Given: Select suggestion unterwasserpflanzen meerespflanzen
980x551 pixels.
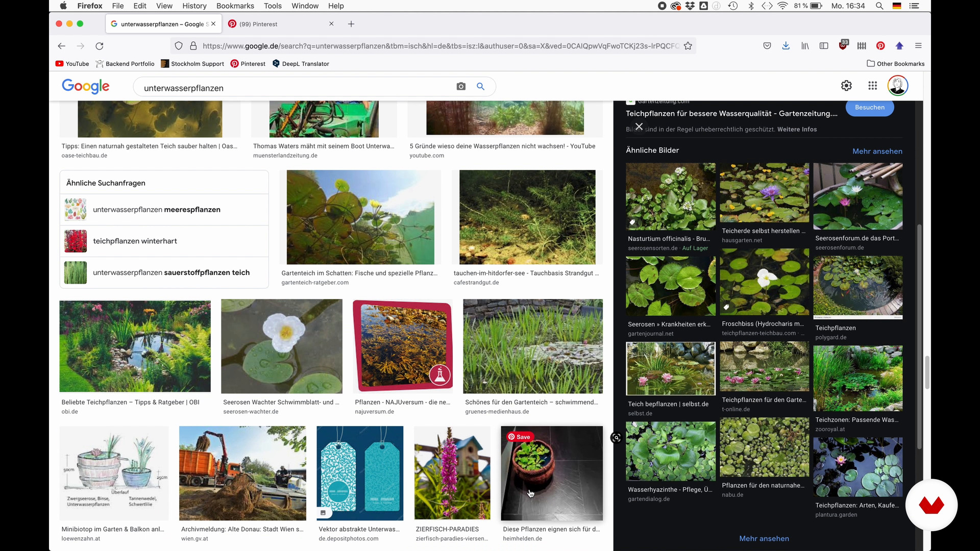Looking at the screenshot, I should (164, 209).
